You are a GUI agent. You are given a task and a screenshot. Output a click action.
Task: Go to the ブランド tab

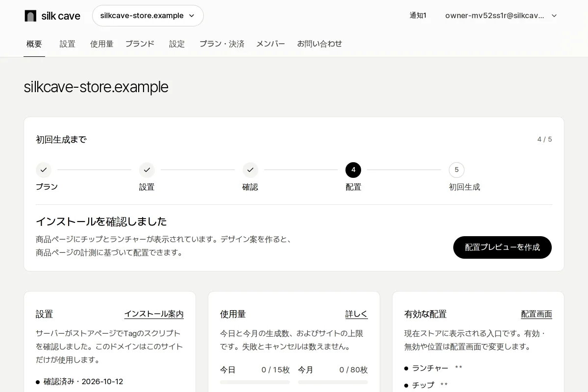(x=140, y=44)
